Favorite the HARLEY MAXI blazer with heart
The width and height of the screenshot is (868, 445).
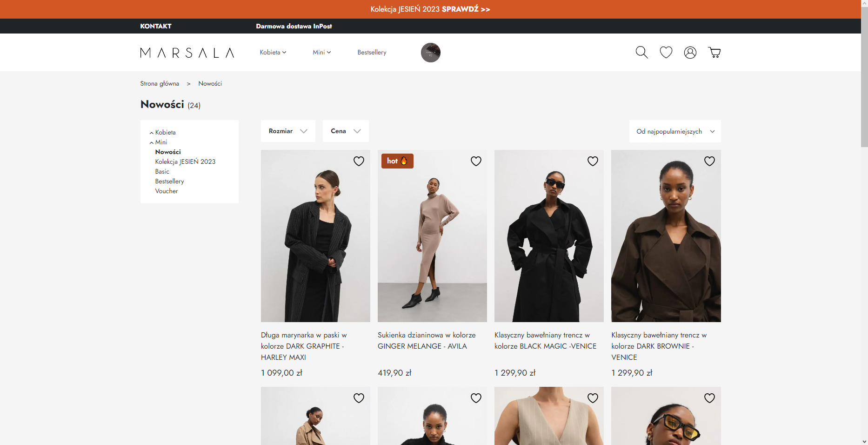[x=359, y=161]
